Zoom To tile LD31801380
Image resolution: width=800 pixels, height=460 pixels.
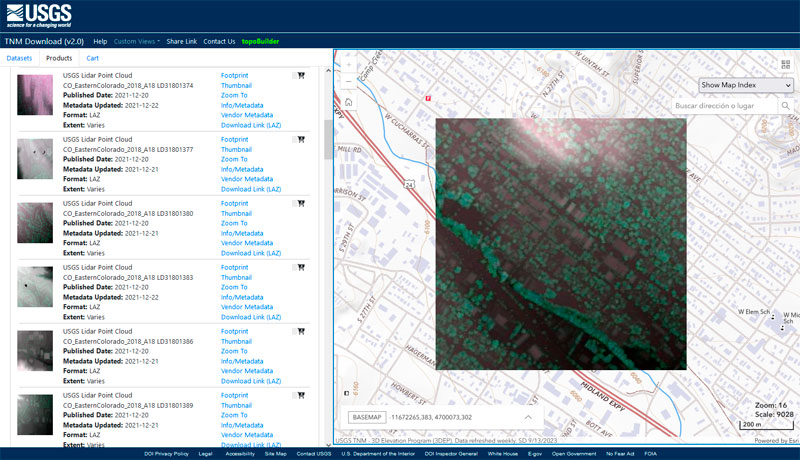click(x=234, y=223)
